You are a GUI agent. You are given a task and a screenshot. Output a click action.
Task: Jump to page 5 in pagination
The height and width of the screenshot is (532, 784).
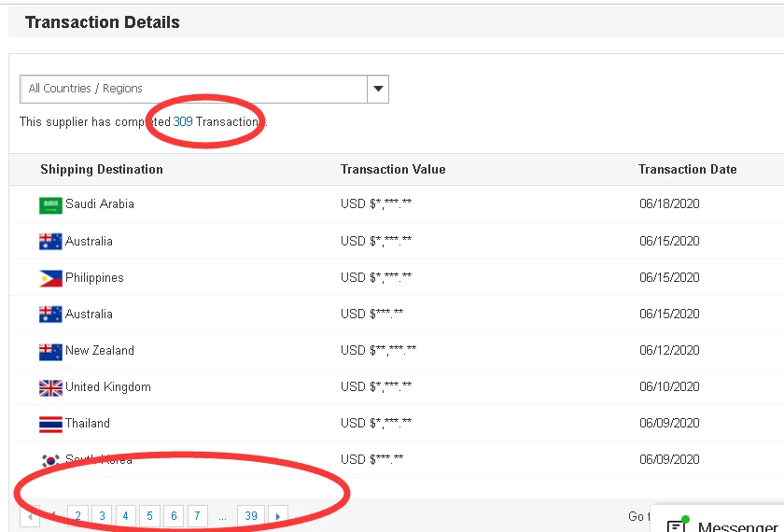[149, 515]
